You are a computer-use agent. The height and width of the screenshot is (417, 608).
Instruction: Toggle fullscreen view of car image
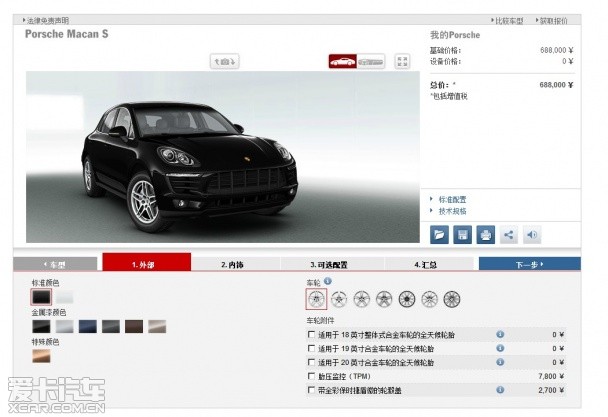coord(402,61)
